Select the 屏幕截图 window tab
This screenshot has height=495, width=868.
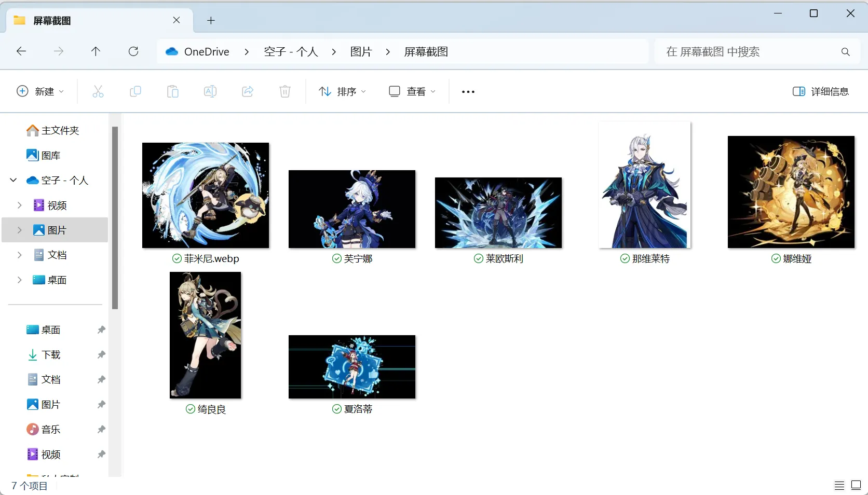[99, 20]
